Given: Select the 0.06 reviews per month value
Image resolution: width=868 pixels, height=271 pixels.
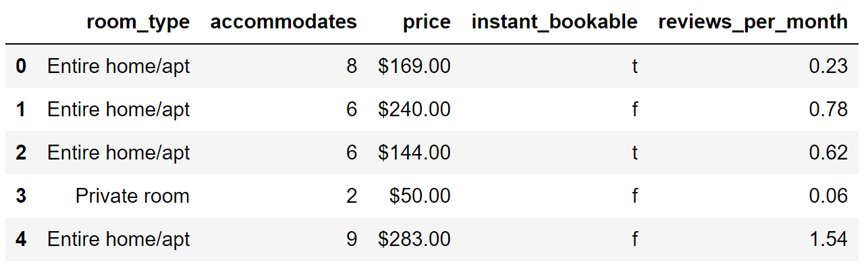Looking at the screenshot, I should (828, 196).
